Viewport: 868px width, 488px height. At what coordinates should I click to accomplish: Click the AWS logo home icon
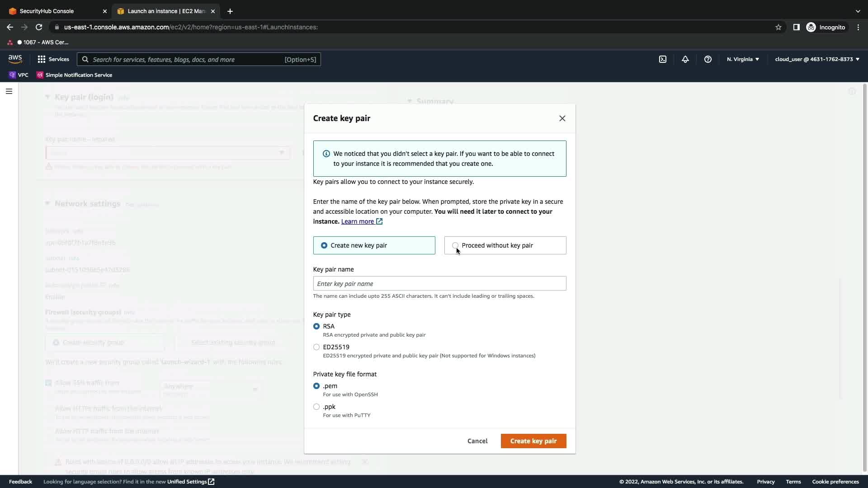[15, 59]
